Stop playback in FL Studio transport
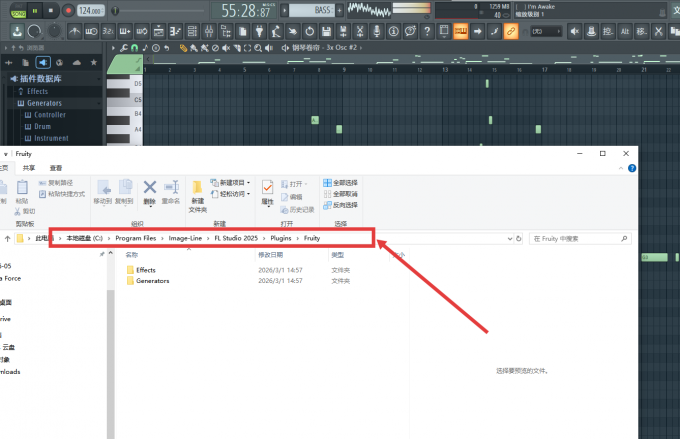 [x=51, y=10]
